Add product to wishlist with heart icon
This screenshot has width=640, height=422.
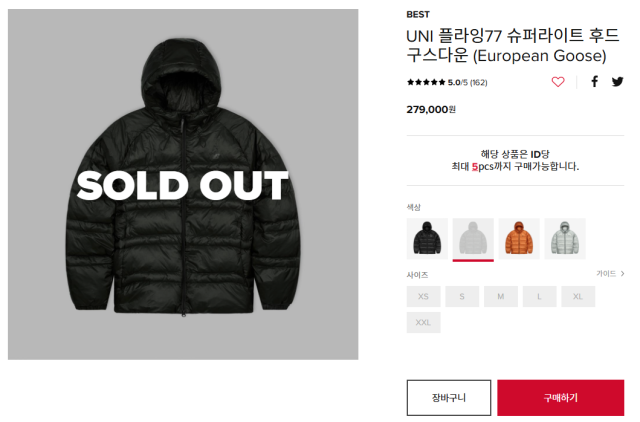click(558, 82)
